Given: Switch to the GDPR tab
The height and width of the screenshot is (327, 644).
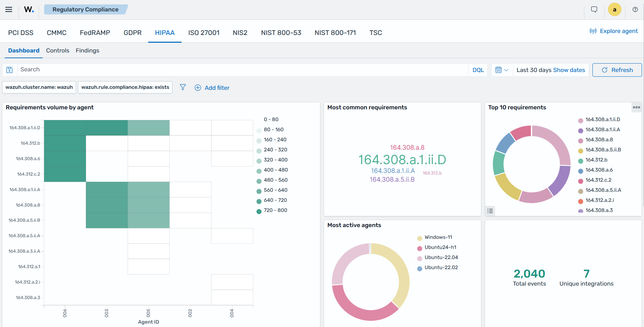Looking at the screenshot, I should tap(133, 33).
